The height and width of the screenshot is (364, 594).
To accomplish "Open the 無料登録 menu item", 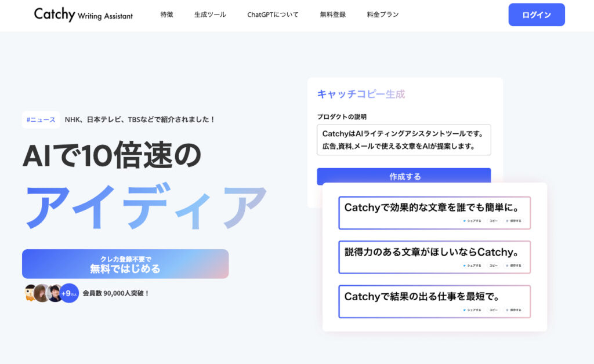I will (x=332, y=14).
